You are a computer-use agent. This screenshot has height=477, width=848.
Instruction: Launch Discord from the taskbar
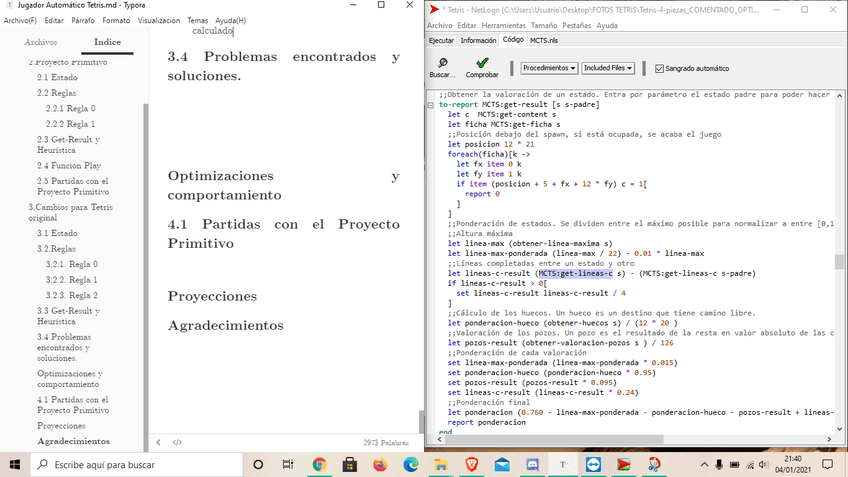(x=532, y=464)
